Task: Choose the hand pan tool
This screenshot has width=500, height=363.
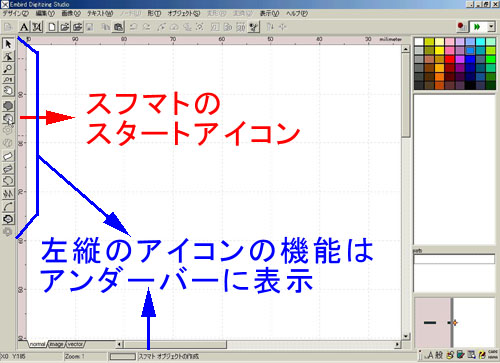Action: click(8, 90)
